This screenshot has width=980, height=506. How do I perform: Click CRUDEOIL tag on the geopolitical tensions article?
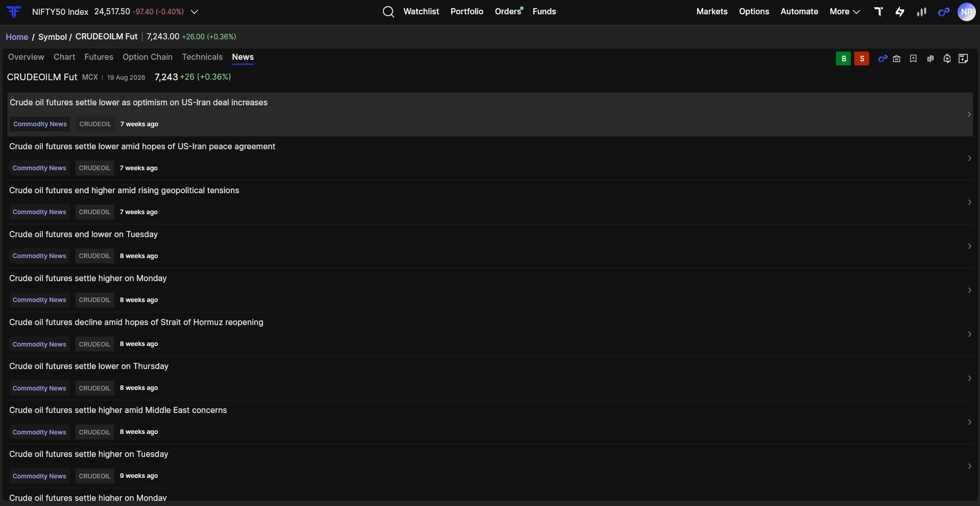click(94, 212)
